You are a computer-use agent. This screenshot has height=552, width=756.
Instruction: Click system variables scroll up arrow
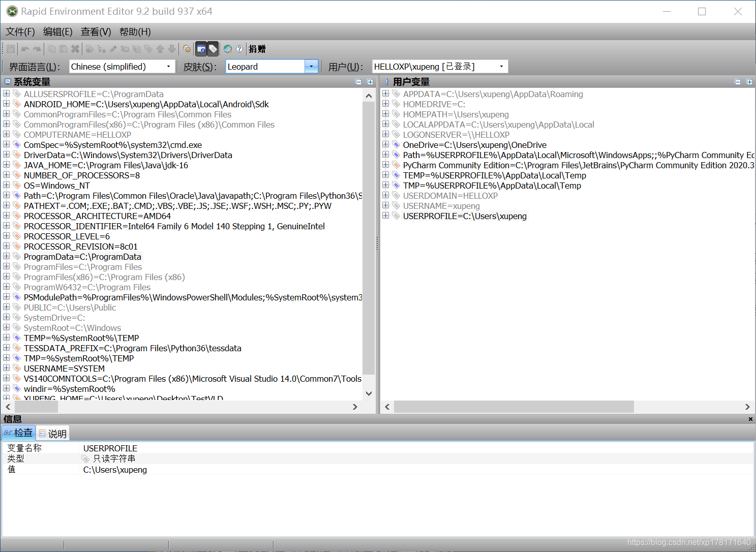pos(369,96)
